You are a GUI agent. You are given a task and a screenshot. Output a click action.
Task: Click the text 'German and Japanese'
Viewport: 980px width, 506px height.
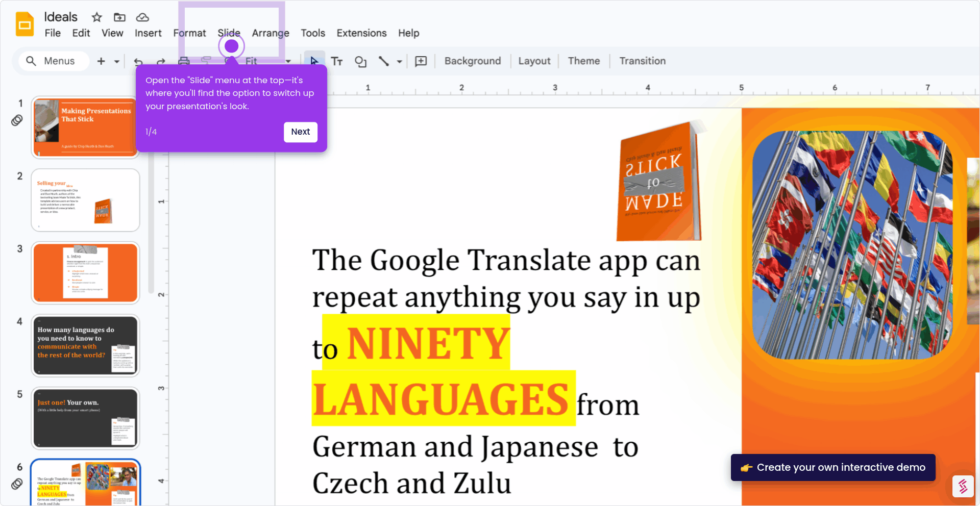coord(455,447)
